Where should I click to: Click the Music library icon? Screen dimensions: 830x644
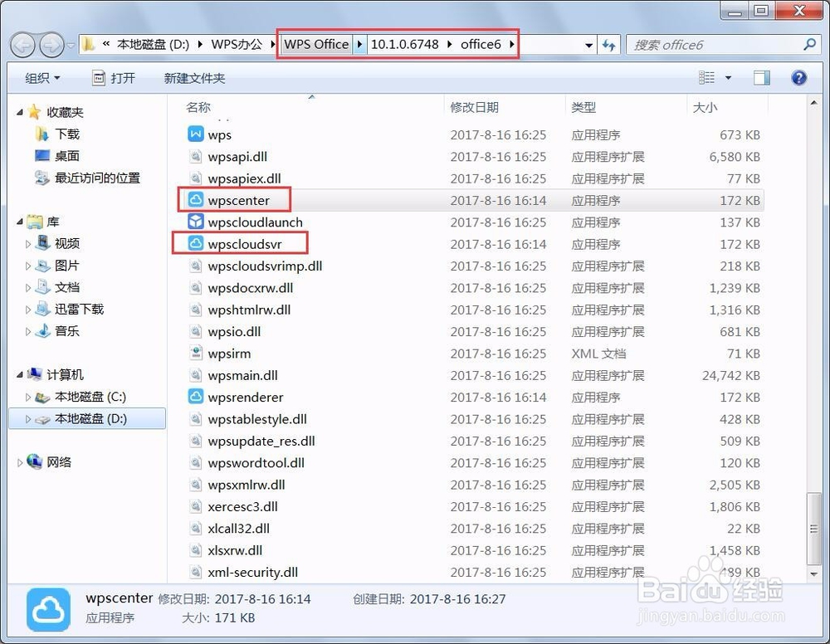coord(43,331)
